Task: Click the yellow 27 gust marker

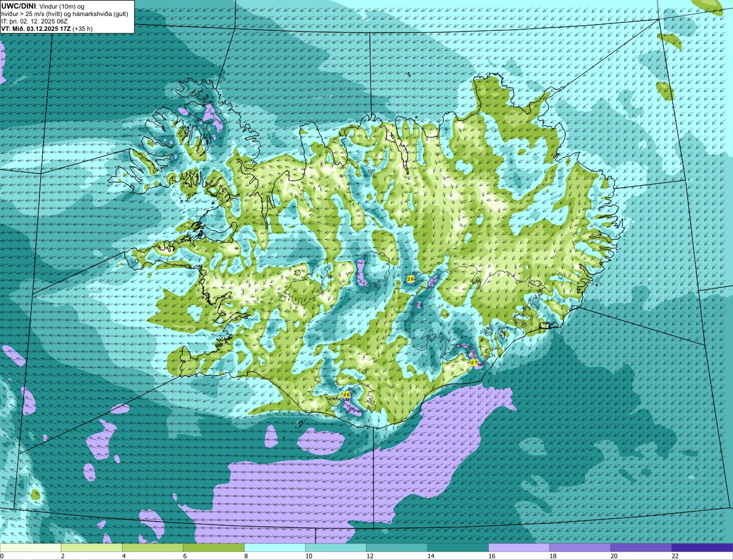Action: click(x=474, y=362)
